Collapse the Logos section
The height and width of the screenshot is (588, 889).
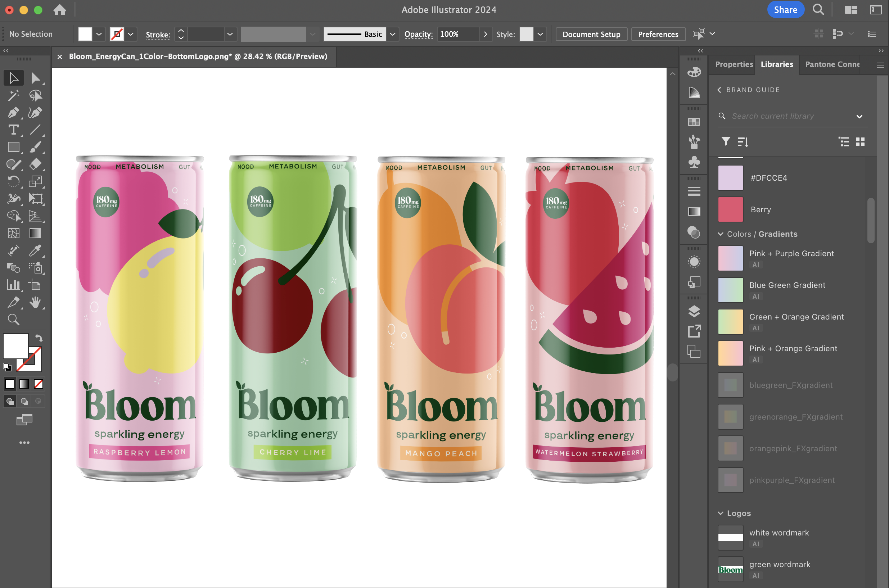pos(721,513)
